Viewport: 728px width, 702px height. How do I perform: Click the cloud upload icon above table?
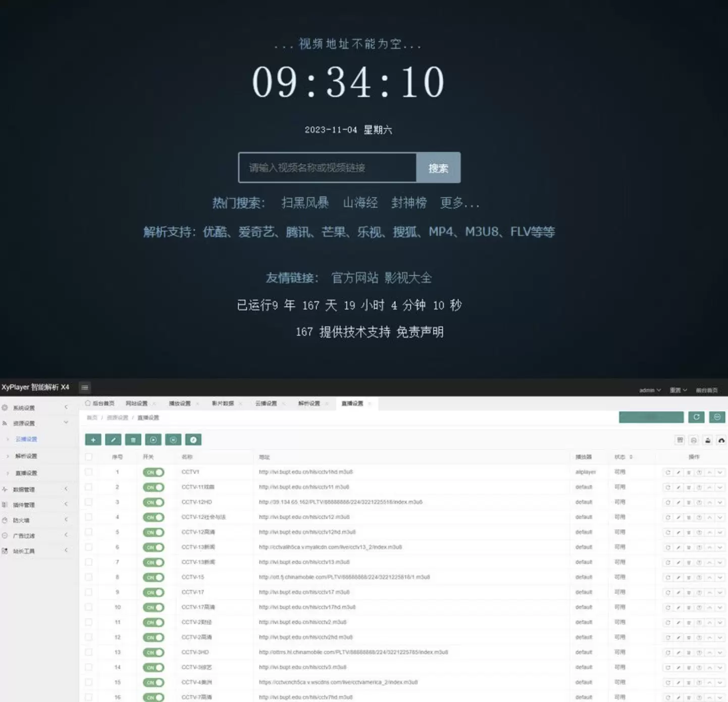pyautogui.click(x=721, y=440)
